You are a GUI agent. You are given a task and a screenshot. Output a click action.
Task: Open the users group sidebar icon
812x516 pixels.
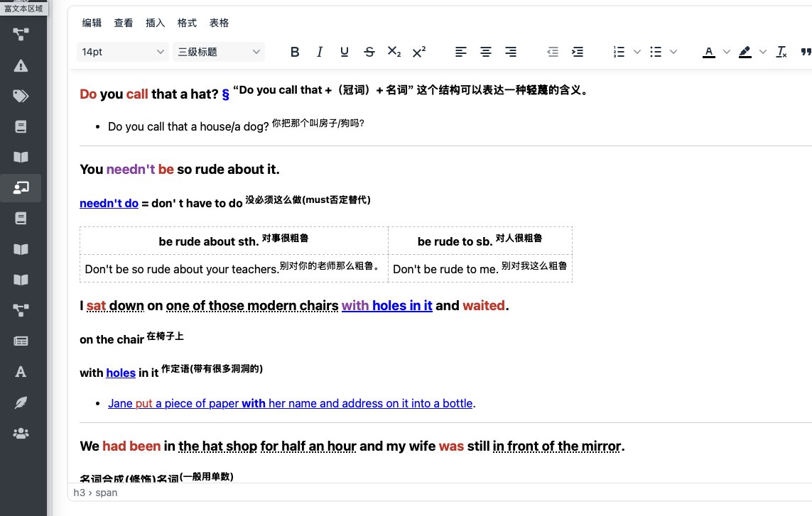pos(21,433)
